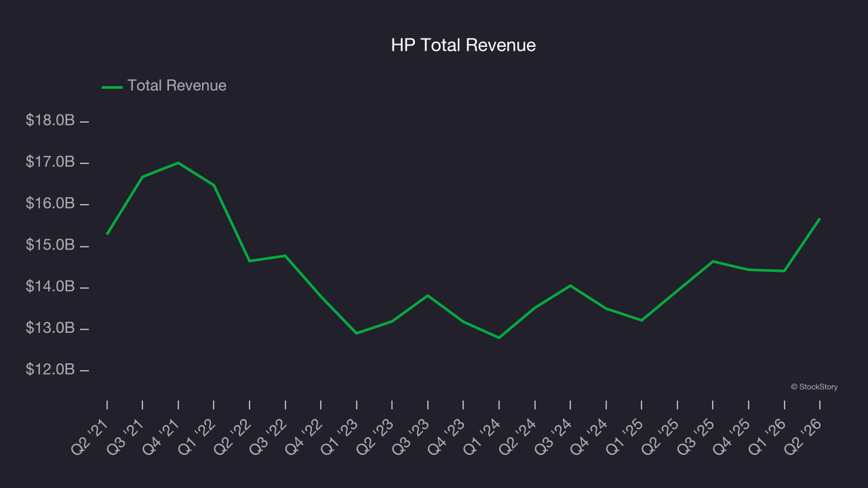
Task: Click the Total Revenue legend label
Action: pos(177,86)
